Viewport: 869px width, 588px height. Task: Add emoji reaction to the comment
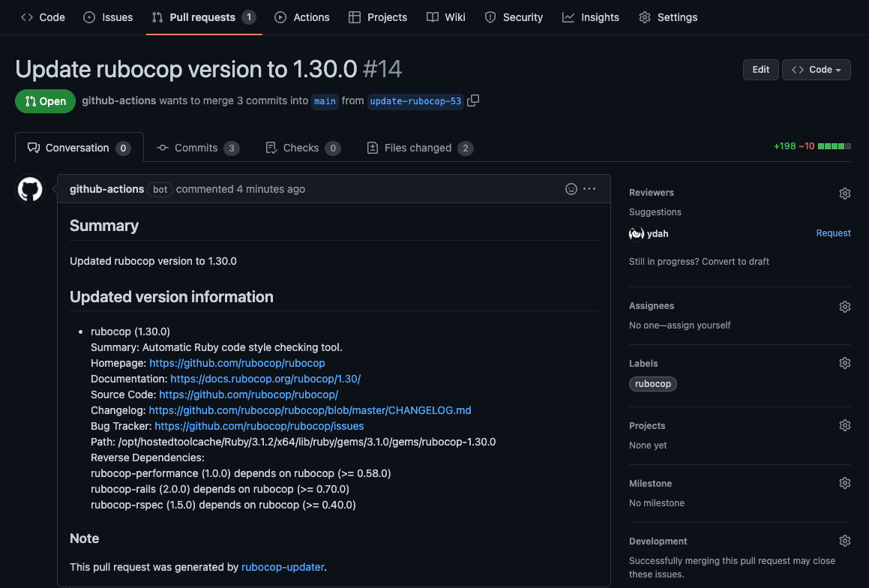[571, 189]
